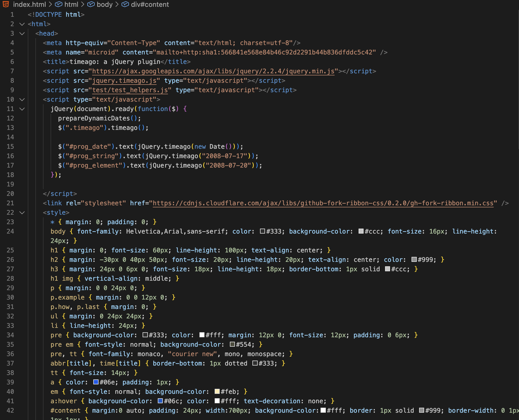Open the jquery.timeago.js script link
Screen dimensions: 519x420
124,81
